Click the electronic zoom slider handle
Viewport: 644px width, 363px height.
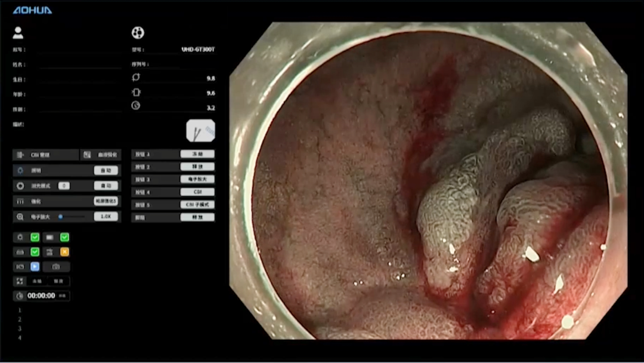(x=60, y=217)
